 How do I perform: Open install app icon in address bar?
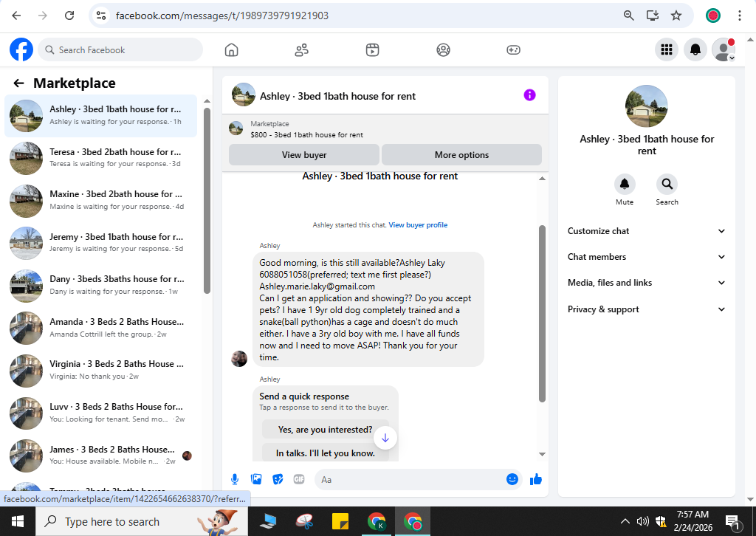click(653, 16)
